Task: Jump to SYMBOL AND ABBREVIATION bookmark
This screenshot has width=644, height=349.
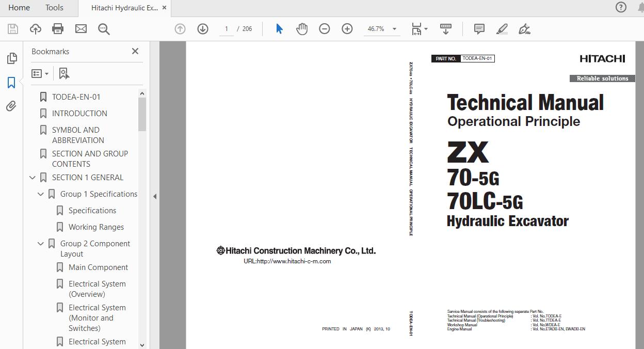Action: pyautogui.click(x=78, y=135)
